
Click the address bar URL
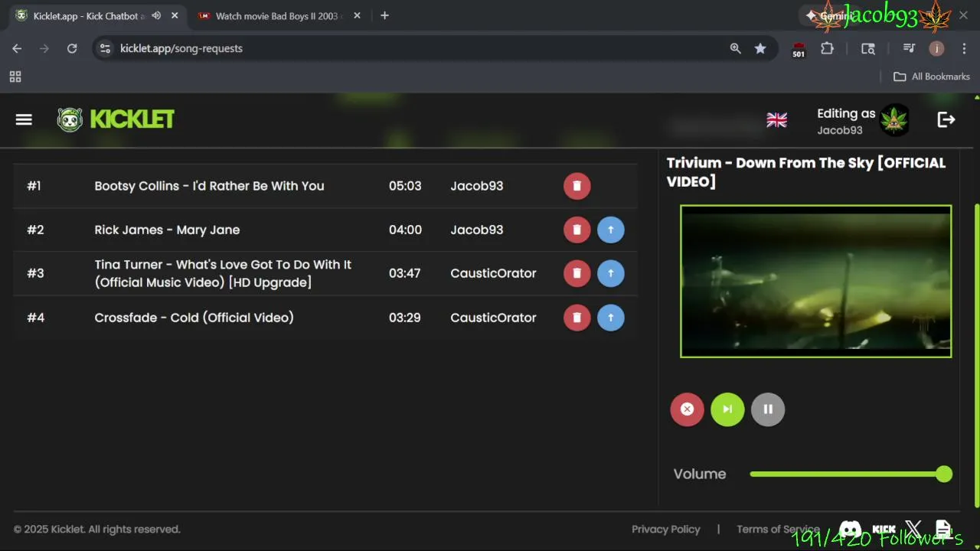coord(181,48)
